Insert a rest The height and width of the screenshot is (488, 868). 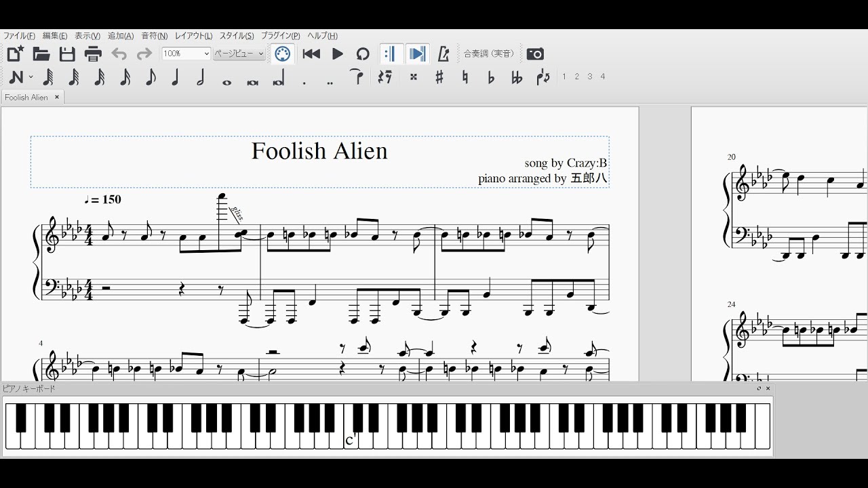pyautogui.click(x=385, y=77)
